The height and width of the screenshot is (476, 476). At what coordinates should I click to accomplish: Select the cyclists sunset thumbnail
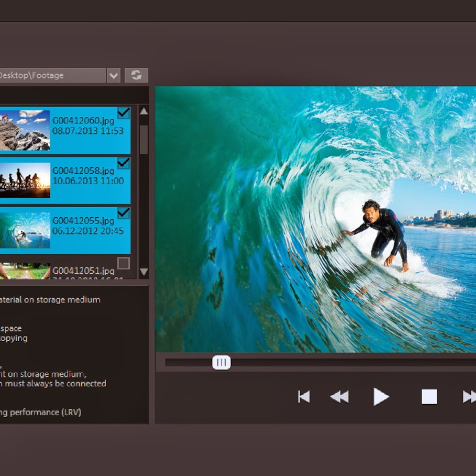25,180
